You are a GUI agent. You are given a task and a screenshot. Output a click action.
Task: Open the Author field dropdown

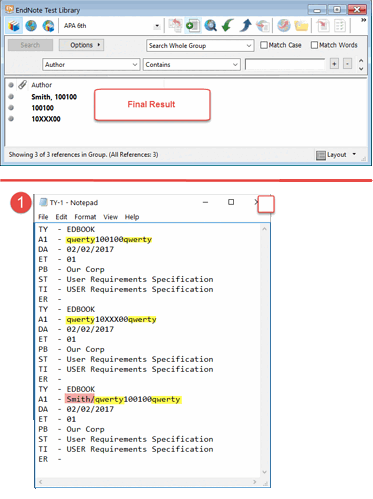point(91,65)
